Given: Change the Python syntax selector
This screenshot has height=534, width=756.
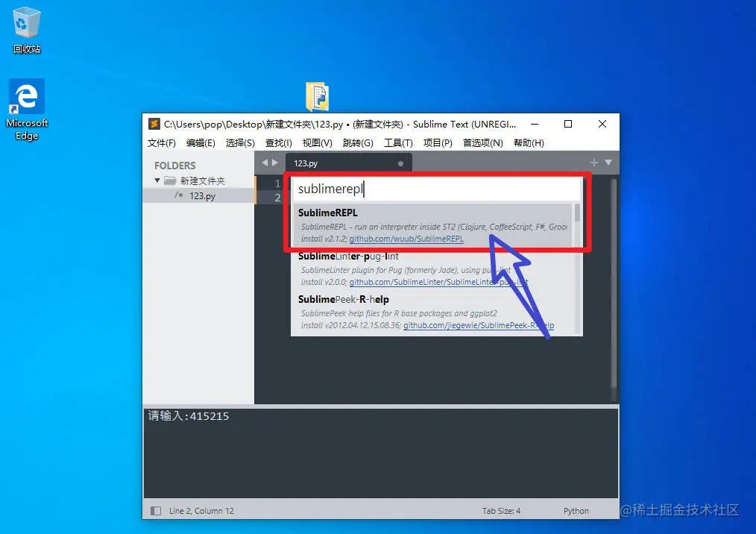Looking at the screenshot, I should [x=576, y=511].
